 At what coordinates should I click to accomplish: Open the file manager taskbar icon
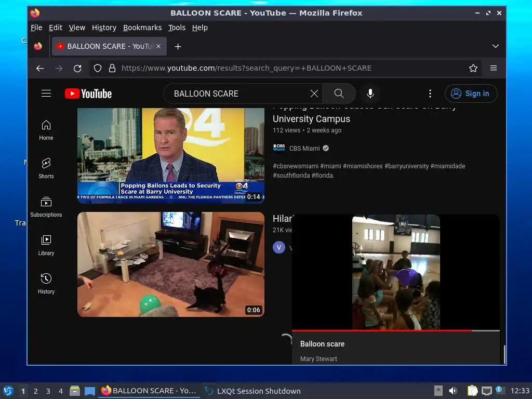pos(75,391)
